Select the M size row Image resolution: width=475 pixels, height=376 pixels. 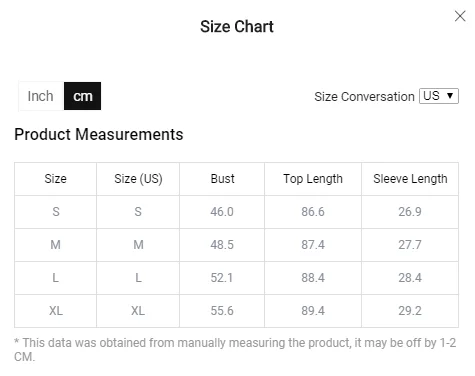point(236,245)
